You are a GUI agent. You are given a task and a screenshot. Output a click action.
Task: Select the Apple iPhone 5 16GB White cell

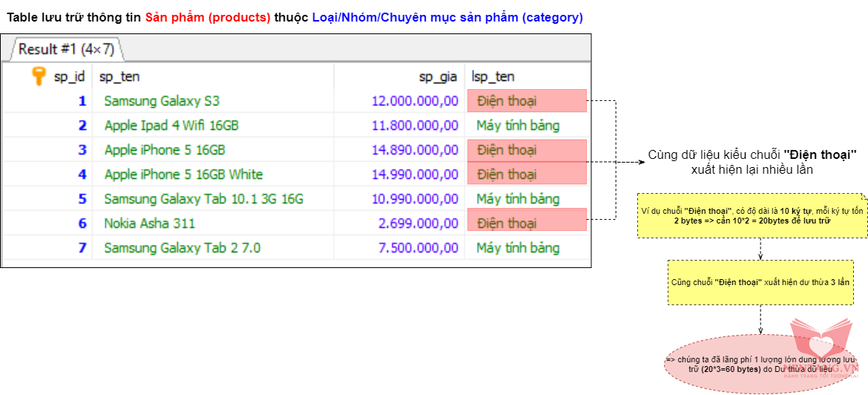click(183, 174)
